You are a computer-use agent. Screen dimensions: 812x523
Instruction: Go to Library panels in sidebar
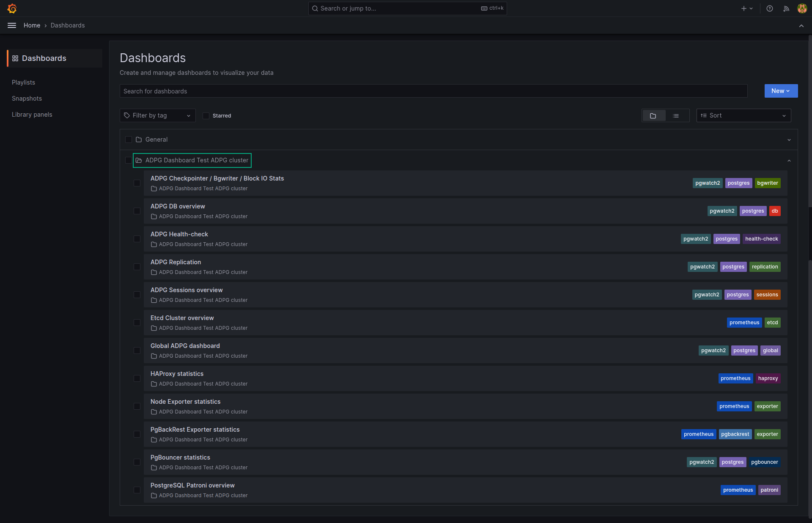pyautogui.click(x=32, y=115)
